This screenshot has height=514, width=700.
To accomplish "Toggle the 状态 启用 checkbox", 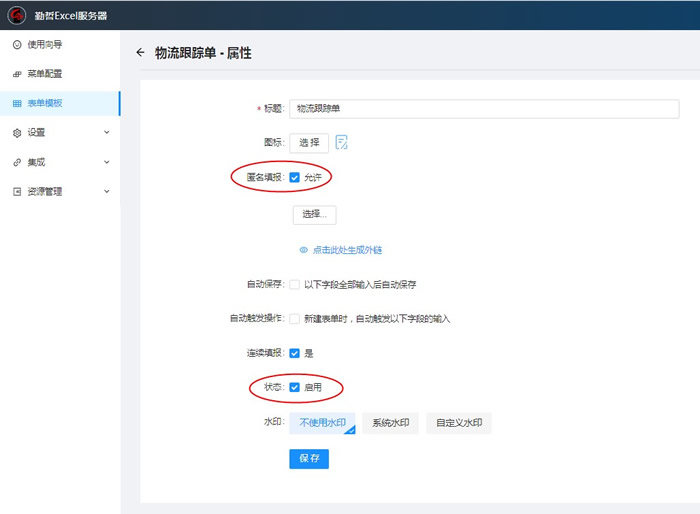I will (x=295, y=387).
